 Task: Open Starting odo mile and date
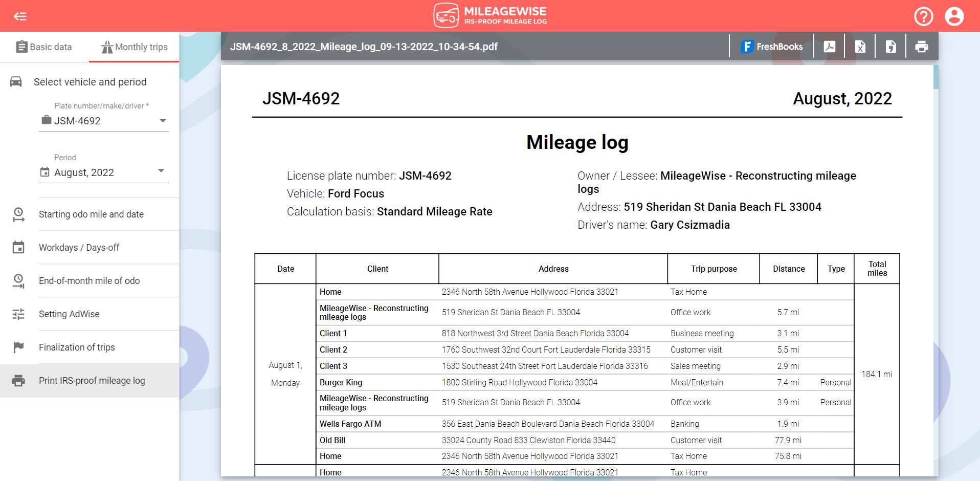tap(90, 214)
